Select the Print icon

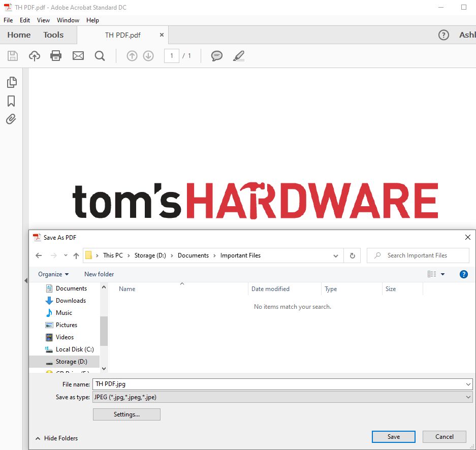pos(55,56)
